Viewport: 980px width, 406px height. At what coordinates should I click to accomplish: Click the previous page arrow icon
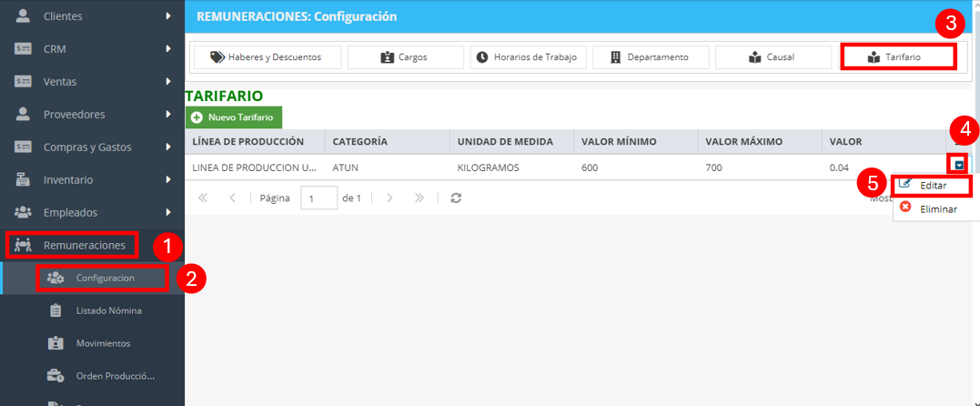(x=232, y=198)
